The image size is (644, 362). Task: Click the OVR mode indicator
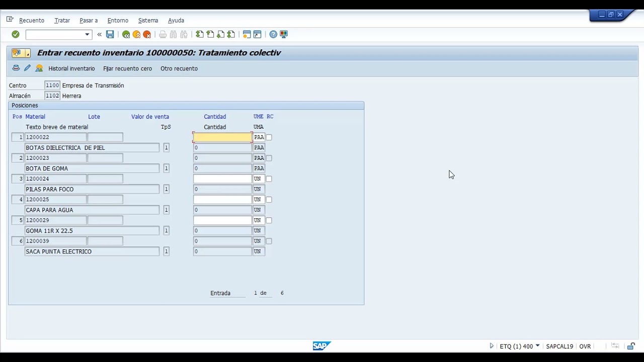585,346
